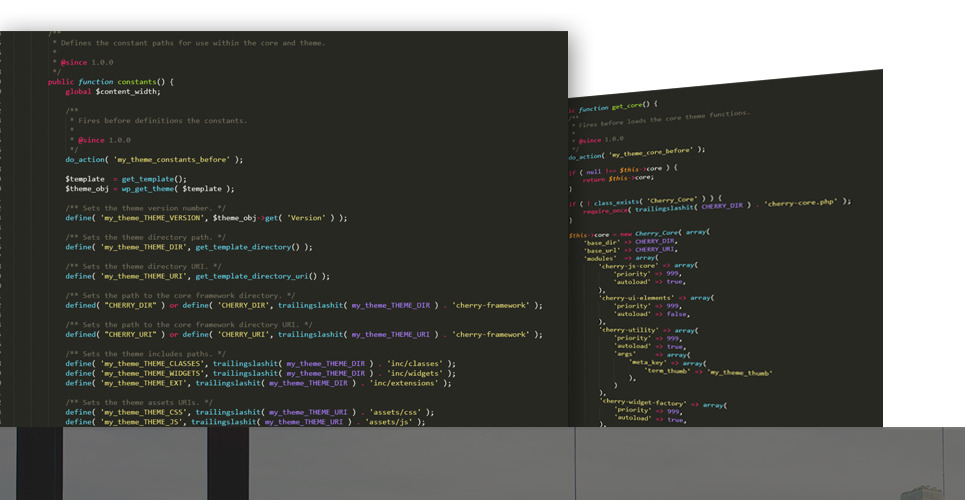Viewport: 965px width, 500px height.
Task: Click the 'assets/css' path string
Action: pos(399,412)
